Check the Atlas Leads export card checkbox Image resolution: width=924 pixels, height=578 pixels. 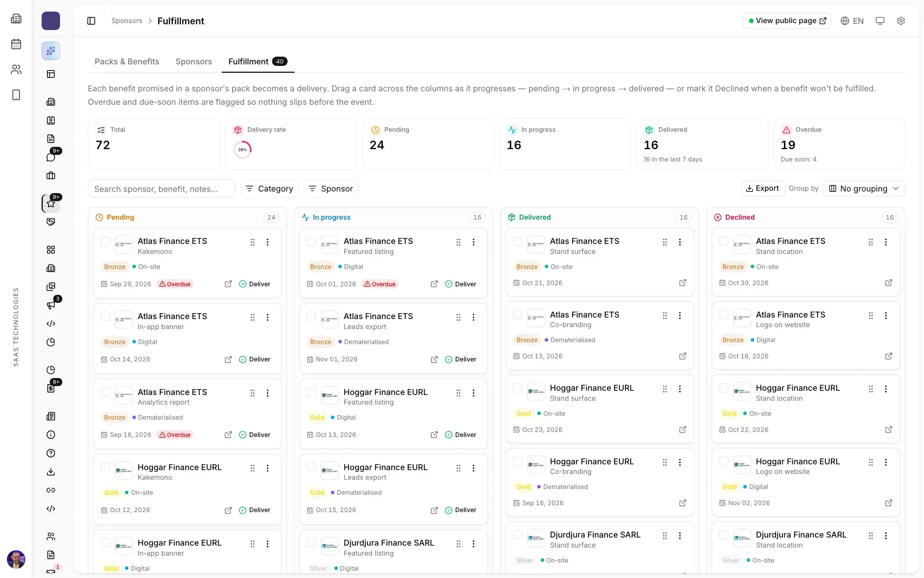[311, 316]
